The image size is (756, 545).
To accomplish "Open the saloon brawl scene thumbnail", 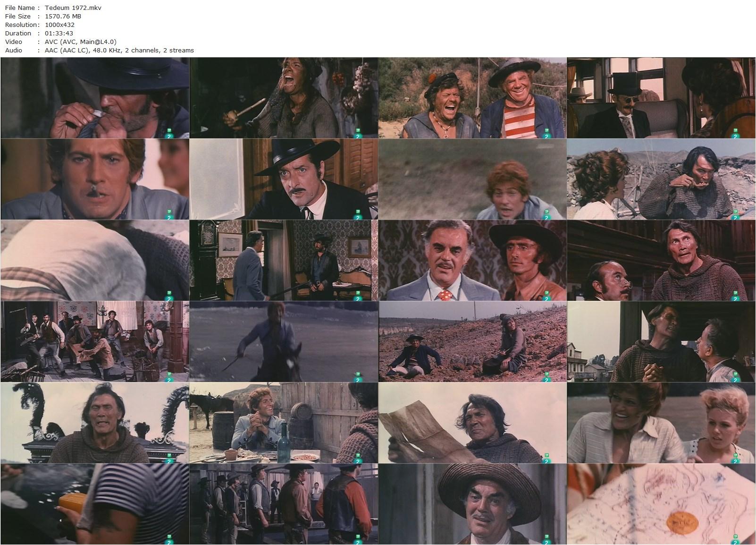I will click(95, 341).
